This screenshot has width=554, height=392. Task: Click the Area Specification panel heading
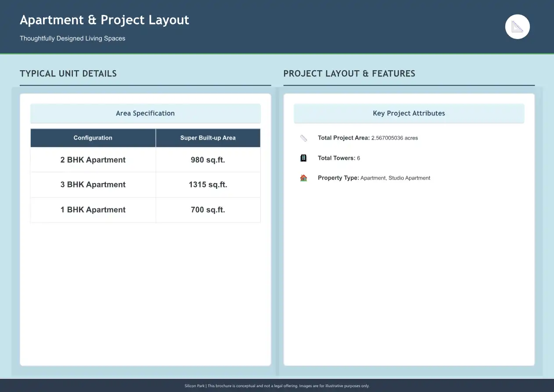pyautogui.click(x=145, y=113)
